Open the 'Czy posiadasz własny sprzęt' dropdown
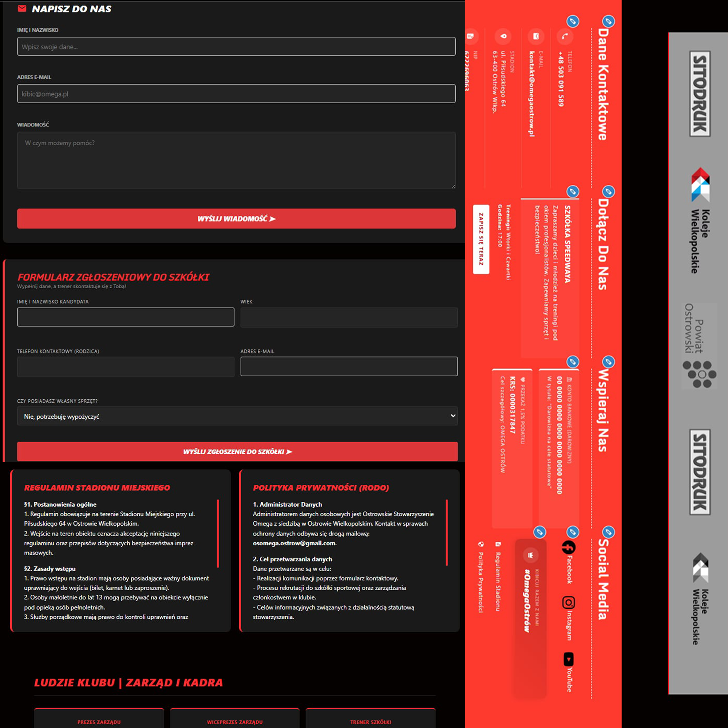The height and width of the screenshot is (728, 728). (x=237, y=416)
